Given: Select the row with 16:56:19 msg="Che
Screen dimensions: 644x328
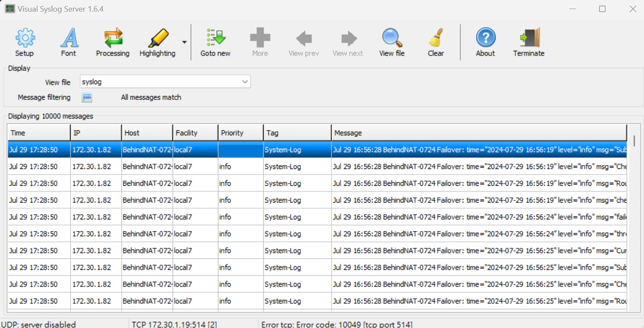Looking at the screenshot, I should [x=317, y=166].
